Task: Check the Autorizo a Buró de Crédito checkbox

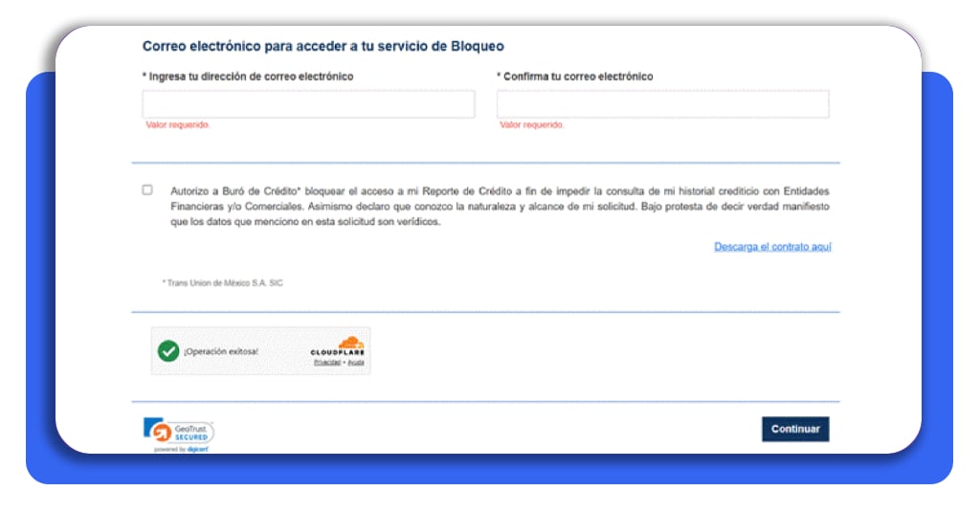Action: coord(146,190)
